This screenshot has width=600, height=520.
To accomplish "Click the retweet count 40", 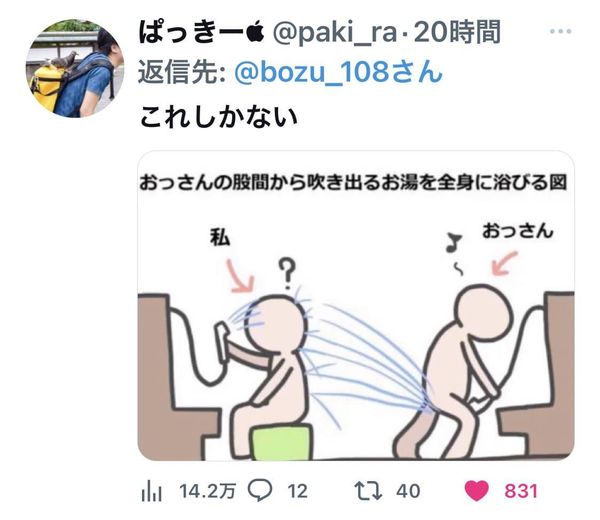I will coord(408,491).
